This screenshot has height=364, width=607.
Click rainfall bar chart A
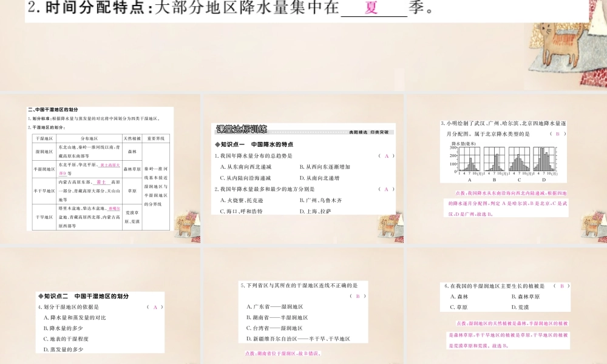point(469,159)
